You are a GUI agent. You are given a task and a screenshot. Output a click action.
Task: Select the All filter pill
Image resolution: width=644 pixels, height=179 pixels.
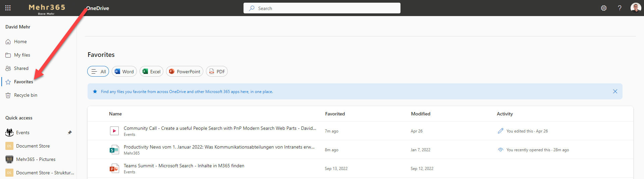pos(98,71)
